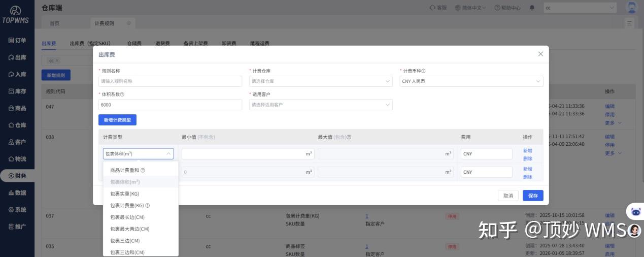Click the 取消 button
This screenshot has width=644, height=257.
point(508,196)
